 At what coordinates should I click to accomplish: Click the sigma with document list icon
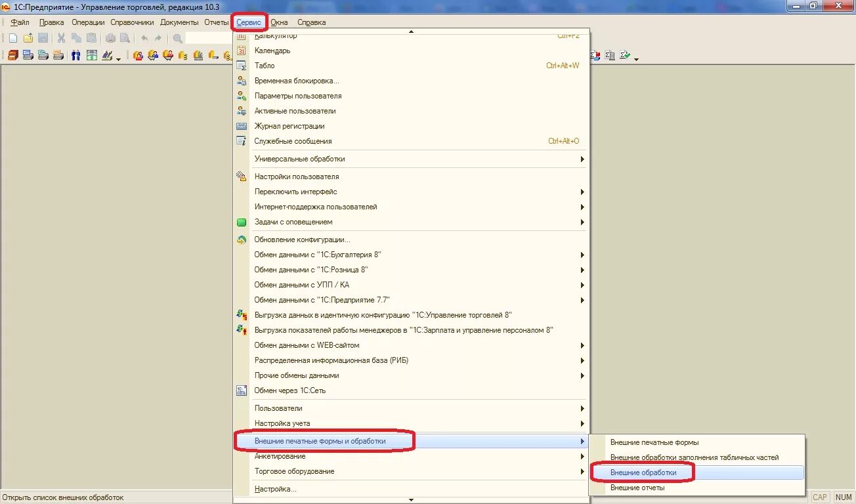(610, 56)
